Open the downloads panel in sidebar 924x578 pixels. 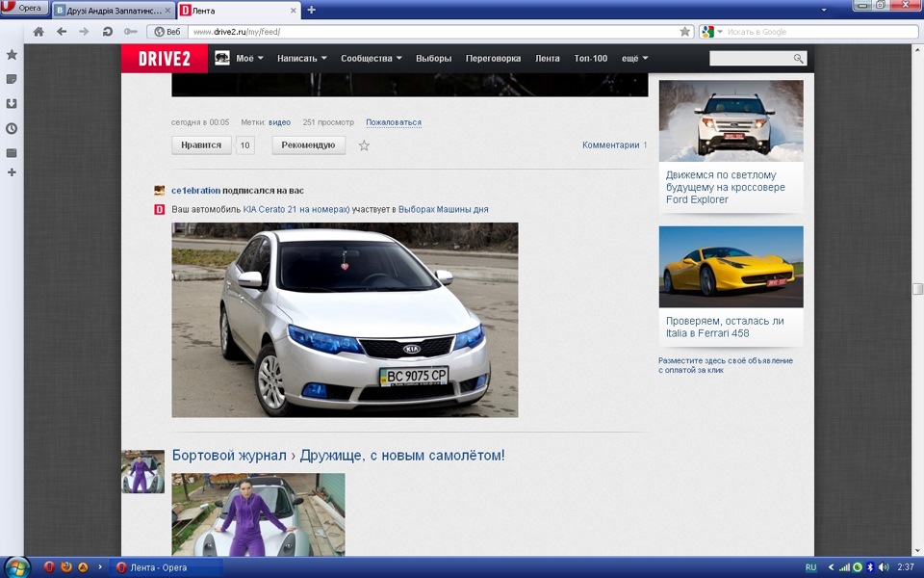tap(12, 104)
